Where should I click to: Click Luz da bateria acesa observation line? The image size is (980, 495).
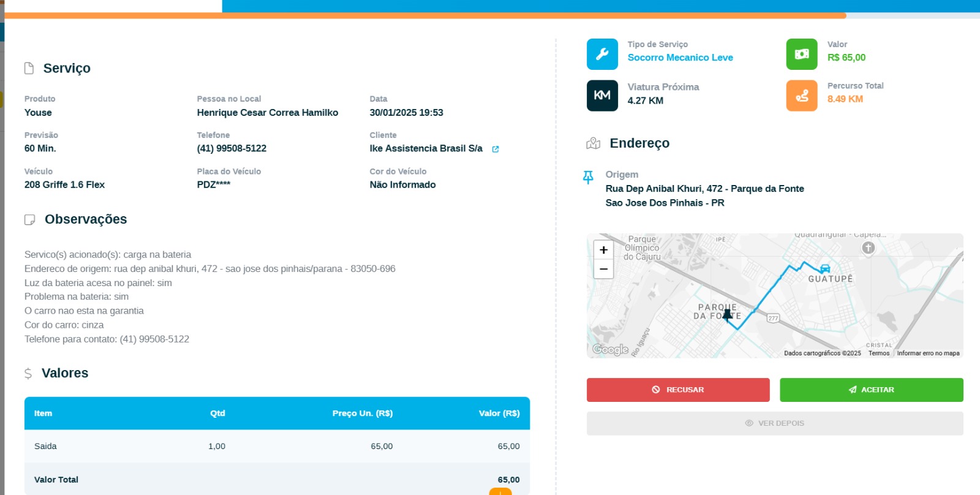click(x=98, y=283)
